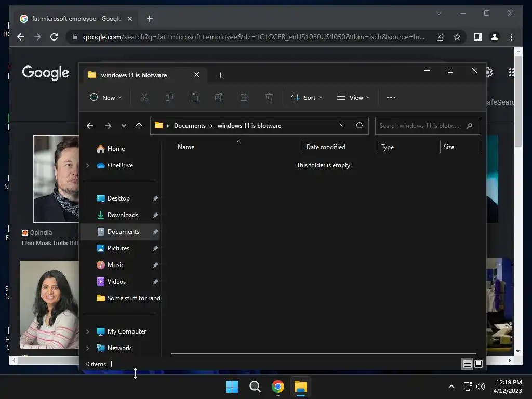Switch to large thumbnails view icon
This screenshot has height=399, width=532.
coord(478,364)
